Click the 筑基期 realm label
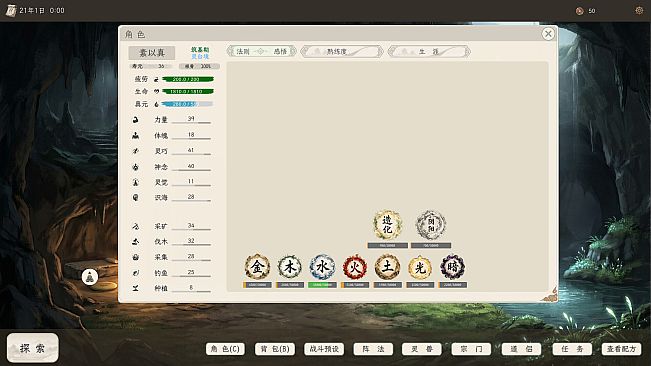Screen dimensions: 651x366 [x=200, y=49]
